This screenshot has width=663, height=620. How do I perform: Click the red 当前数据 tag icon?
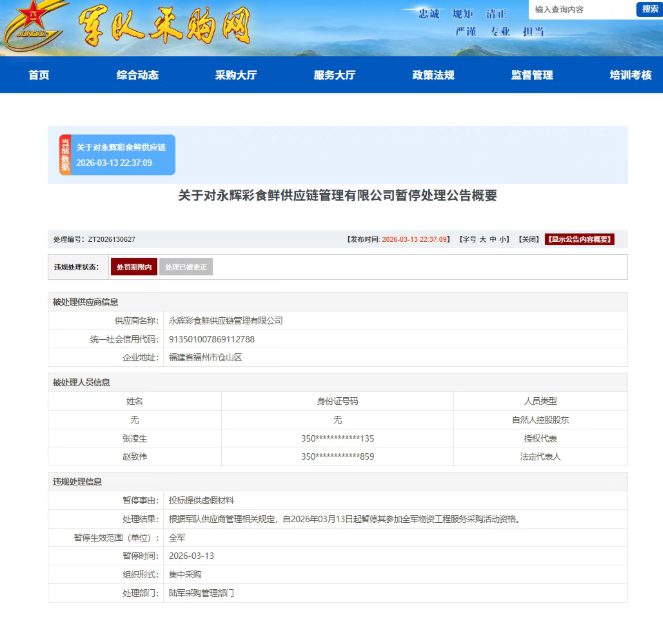[x=65, y=155]
